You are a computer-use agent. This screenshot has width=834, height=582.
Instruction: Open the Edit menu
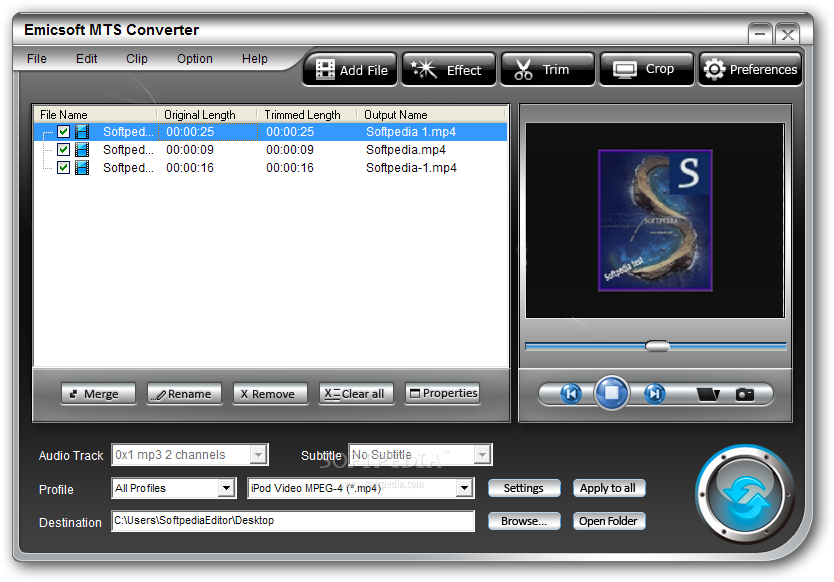pyautogui.click(x=86, y=59)
